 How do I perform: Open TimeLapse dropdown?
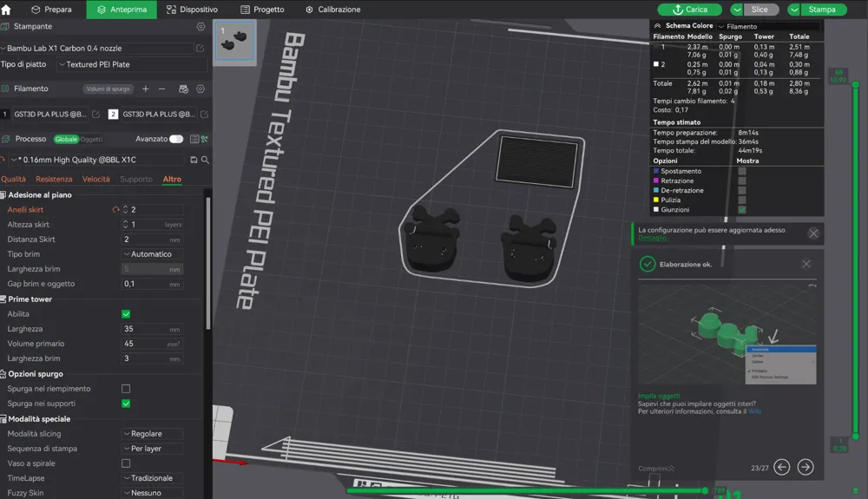click(x=152, y=478)
